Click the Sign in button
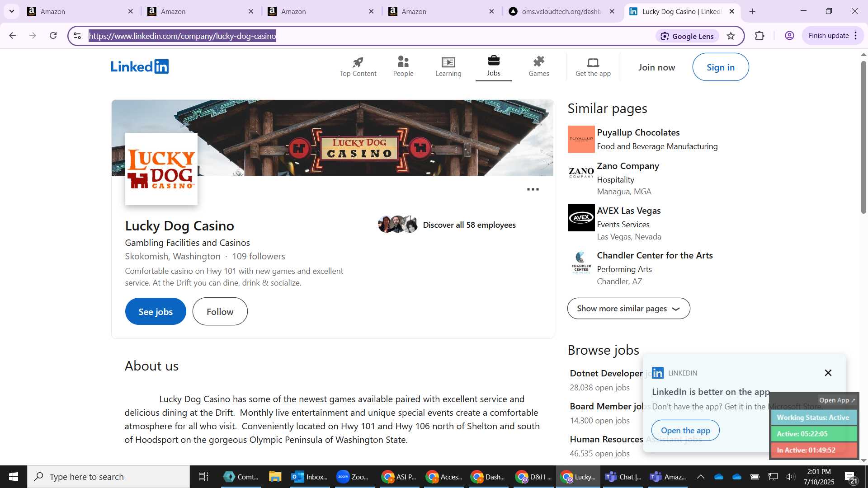Screen dimensions: 868x488 [721, 67]
